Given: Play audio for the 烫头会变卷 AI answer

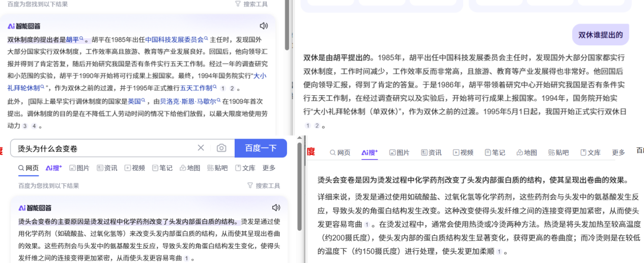Looking at the screenshot, I should tap(276, 207).
